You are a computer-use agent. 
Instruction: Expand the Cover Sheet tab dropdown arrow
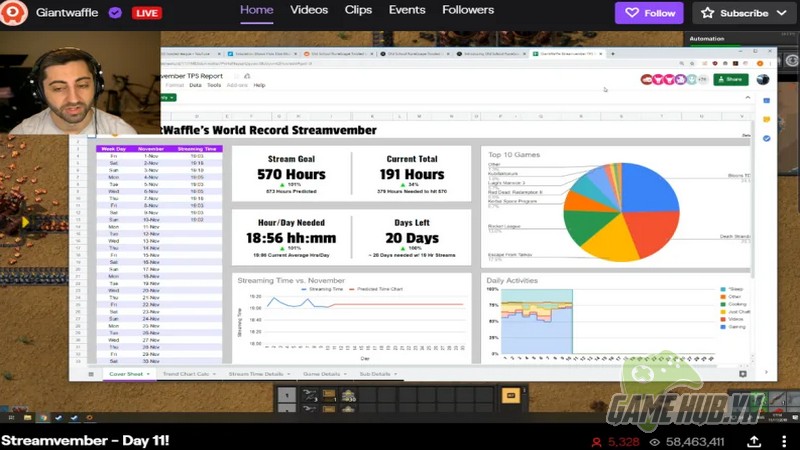(x=148, y=374)
